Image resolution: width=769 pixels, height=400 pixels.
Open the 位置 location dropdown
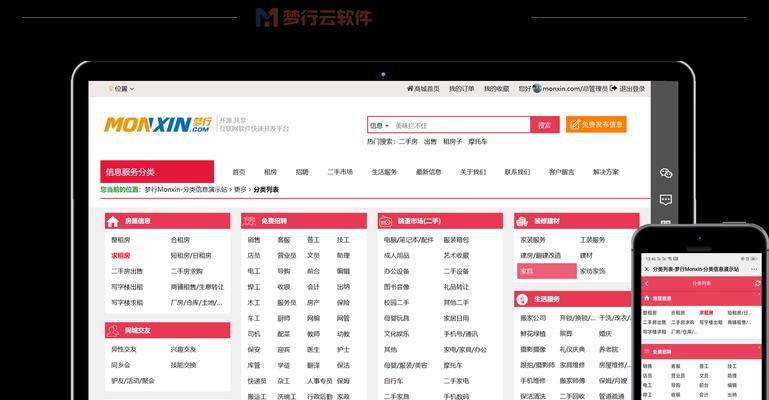121,89
